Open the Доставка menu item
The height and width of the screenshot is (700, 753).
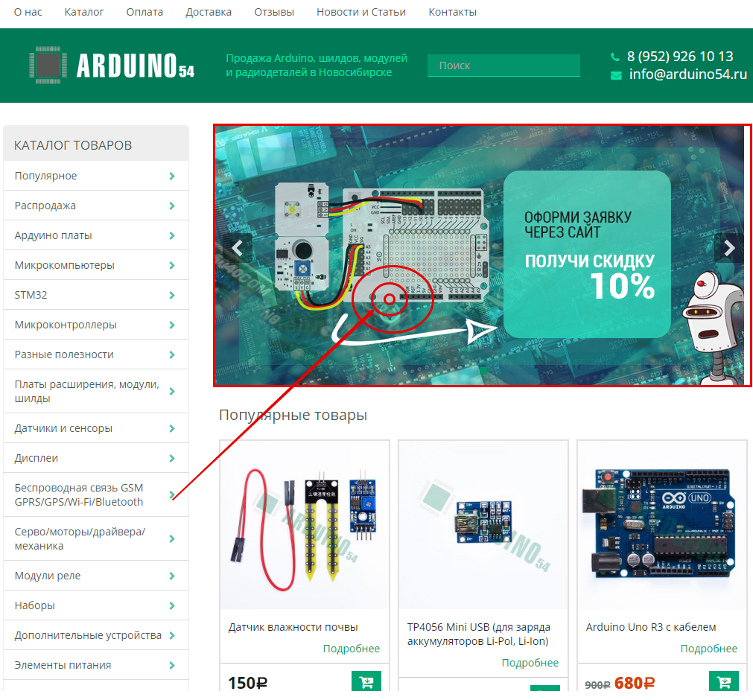(x=209, y=12)
